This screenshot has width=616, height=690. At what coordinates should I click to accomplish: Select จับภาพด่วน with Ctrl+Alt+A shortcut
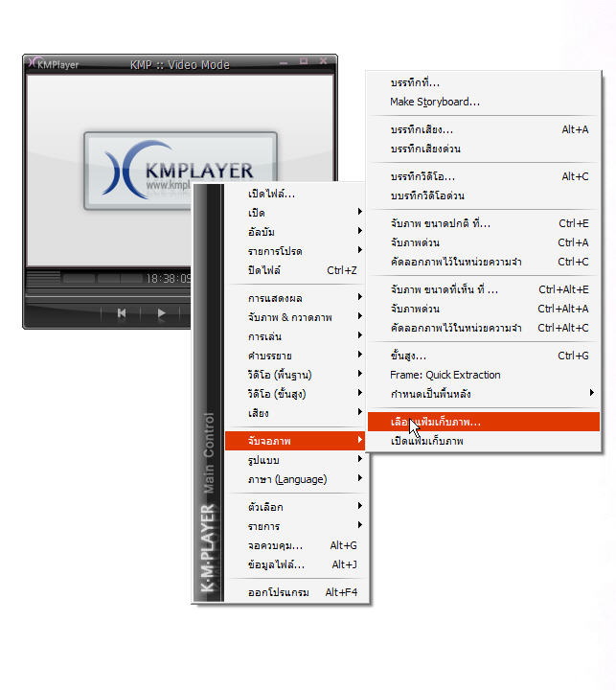(x=483, y=309)
